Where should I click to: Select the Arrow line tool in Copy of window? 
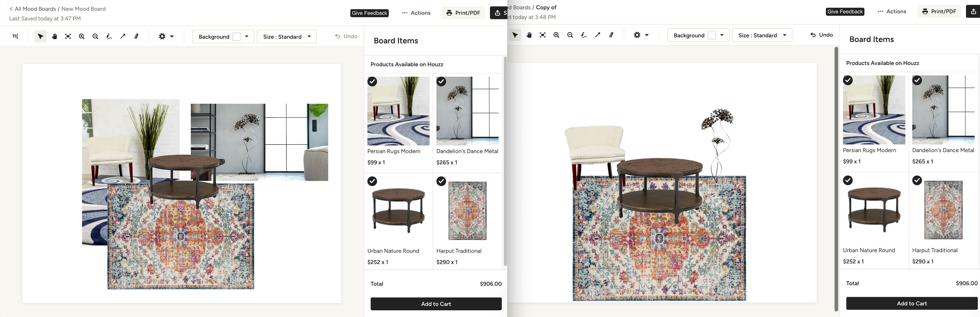(598, 35)
